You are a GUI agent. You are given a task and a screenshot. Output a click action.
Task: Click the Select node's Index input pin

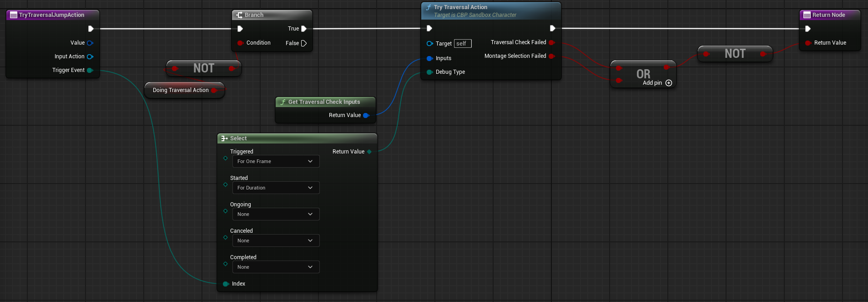[226, 284]
